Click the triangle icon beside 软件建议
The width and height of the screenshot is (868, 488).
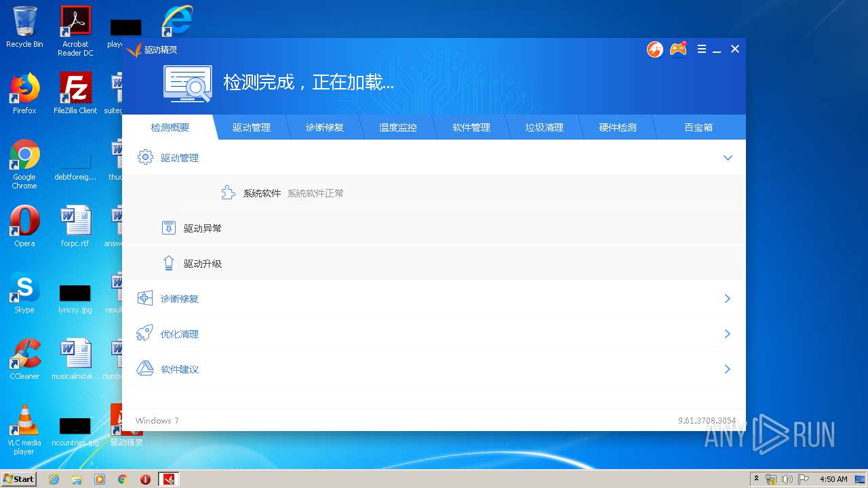(x=145, y=369)
